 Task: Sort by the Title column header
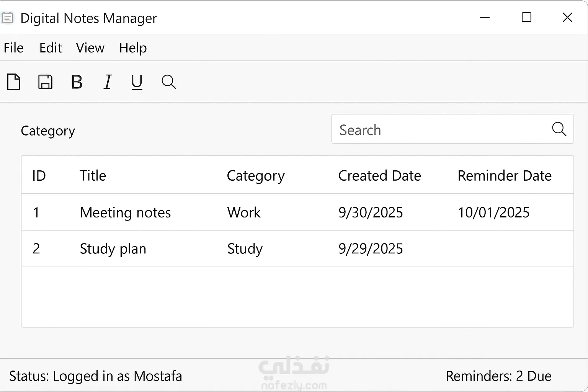click(93, 176)
